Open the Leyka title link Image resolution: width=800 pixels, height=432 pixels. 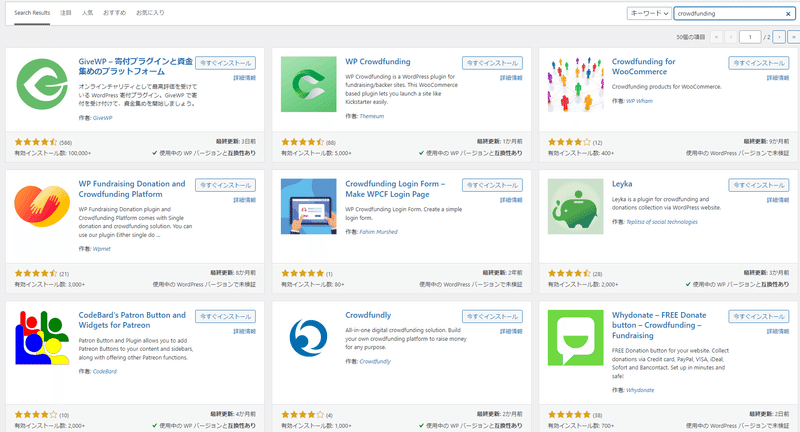tap(622, 184)
